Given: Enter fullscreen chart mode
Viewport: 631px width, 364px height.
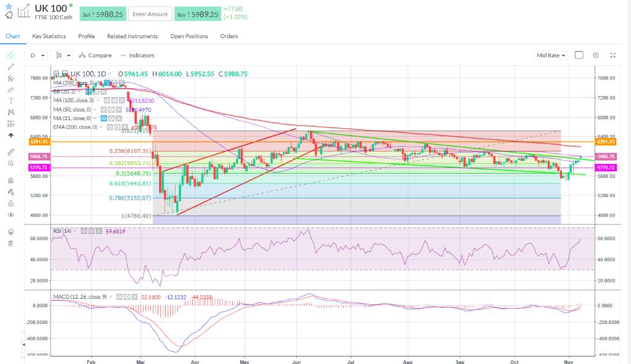Looking at the screenshot, I should tap(613, 55).
